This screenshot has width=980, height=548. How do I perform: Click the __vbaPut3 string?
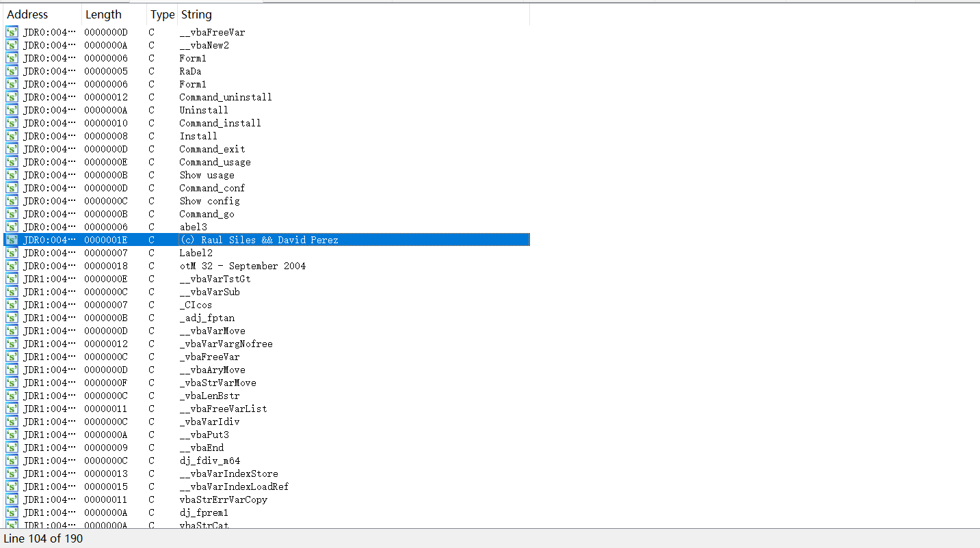pyautogui.click(x=204, y=435)
